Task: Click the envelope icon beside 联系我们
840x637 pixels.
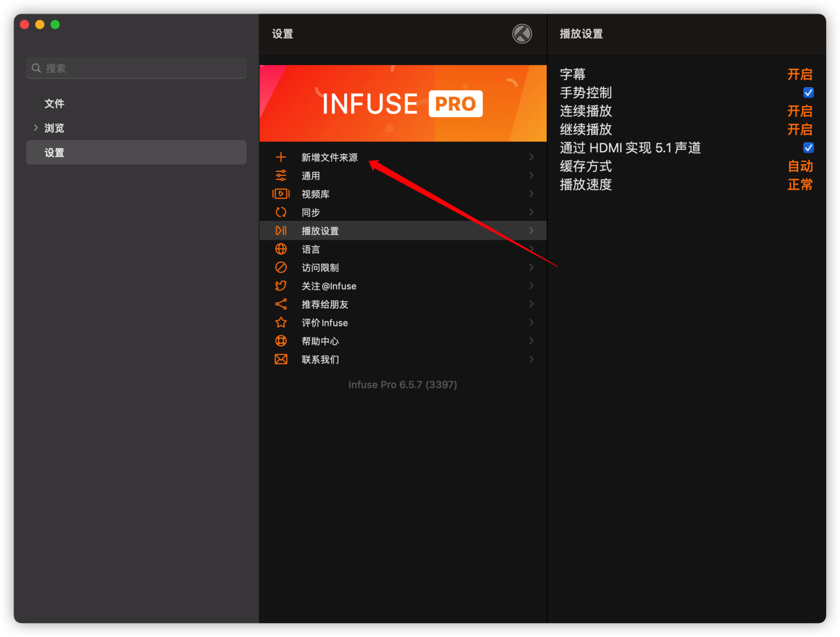Action: [x=281, y=359]
